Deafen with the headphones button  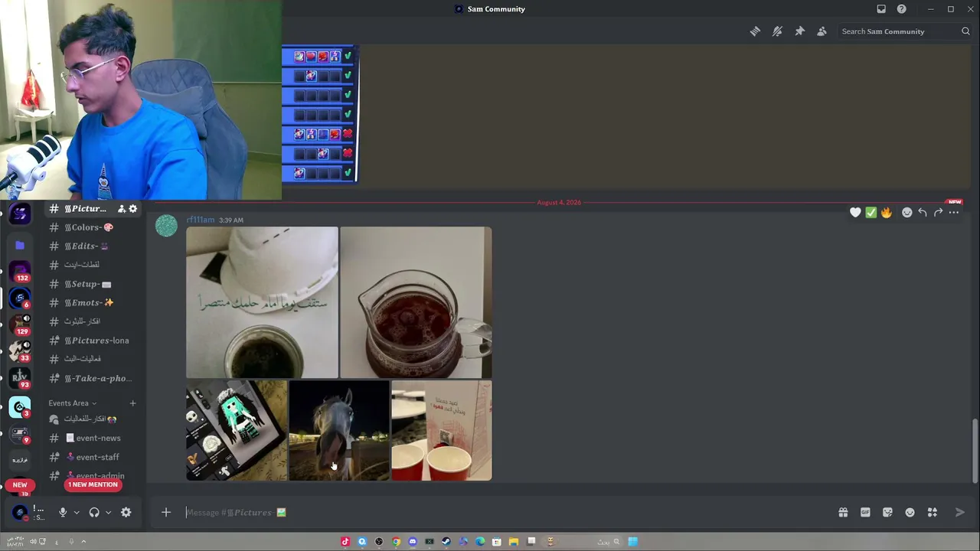click(94, 513)
